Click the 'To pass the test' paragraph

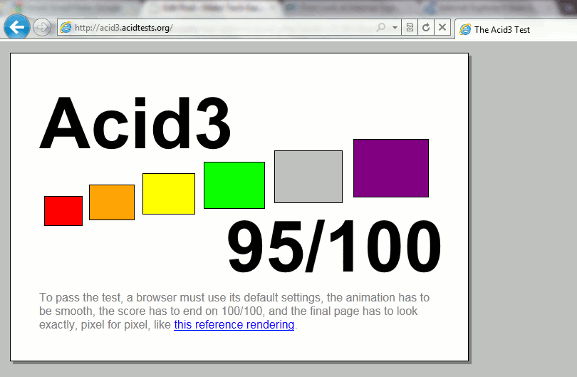pos(234,311)
